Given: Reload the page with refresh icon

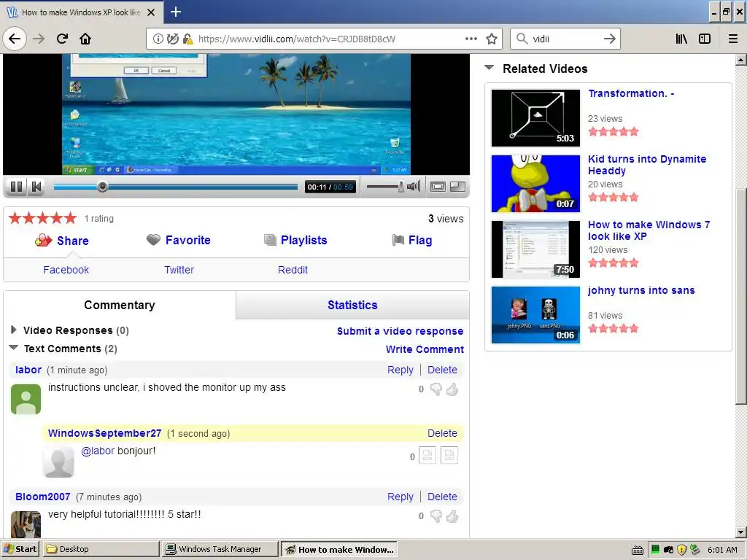Looking at the screenshot, I should pyautogui.click(x=62, y=39).
